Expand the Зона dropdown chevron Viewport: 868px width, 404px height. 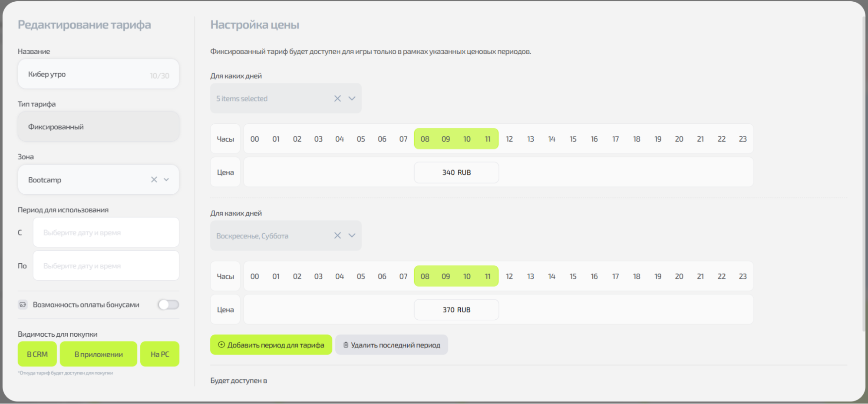(166, 179)
